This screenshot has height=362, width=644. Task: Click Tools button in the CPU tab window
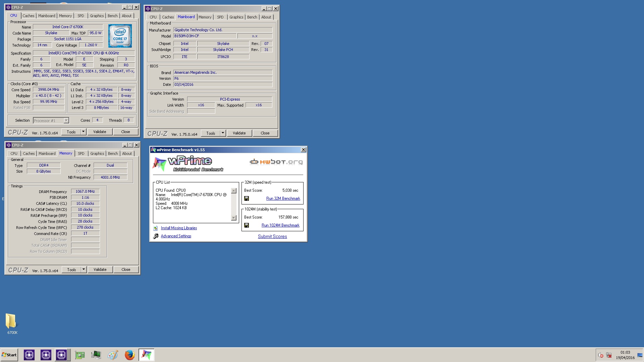pos(71,132)
